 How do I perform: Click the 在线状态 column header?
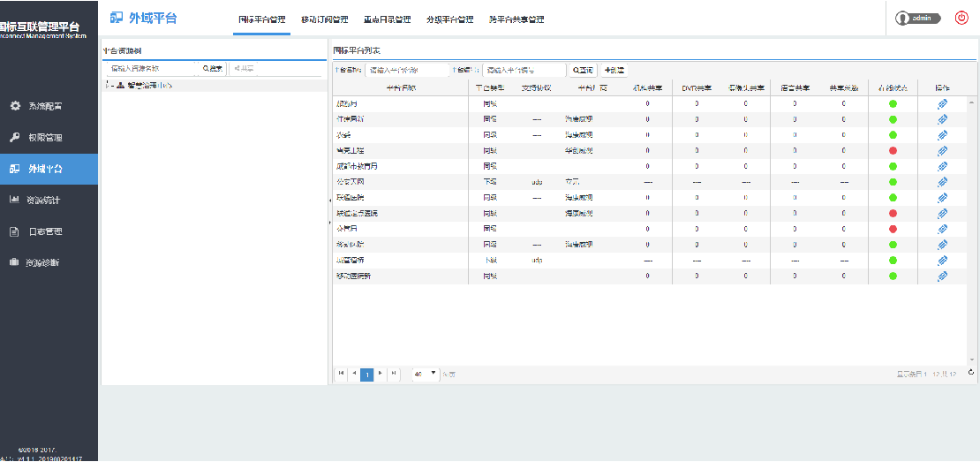coord(893,88)
